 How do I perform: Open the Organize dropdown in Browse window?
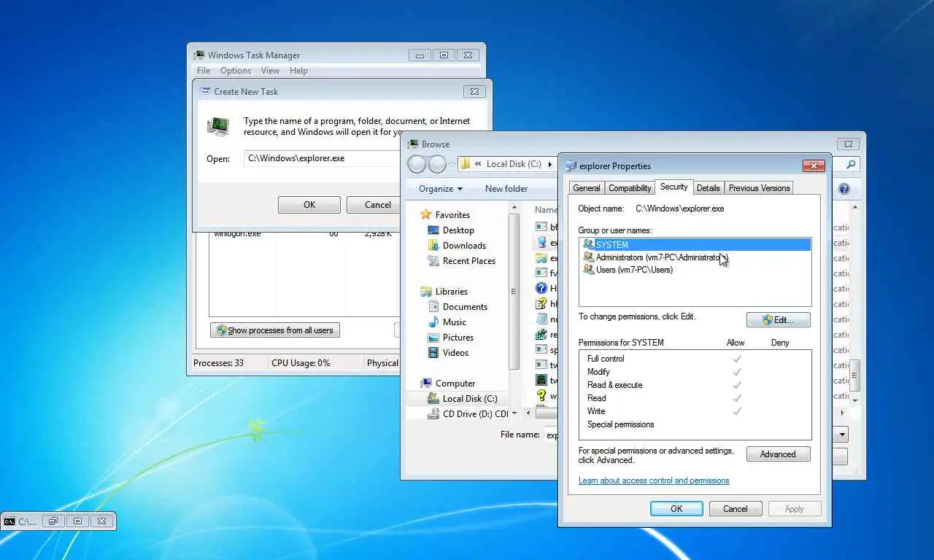click(x=441, y=189)
